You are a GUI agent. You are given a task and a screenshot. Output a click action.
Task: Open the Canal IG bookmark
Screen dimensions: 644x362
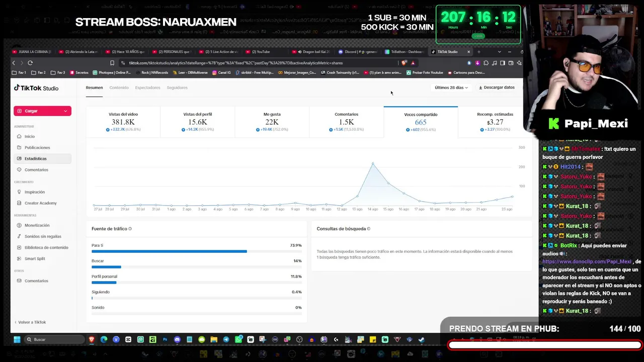pos(221,73)
